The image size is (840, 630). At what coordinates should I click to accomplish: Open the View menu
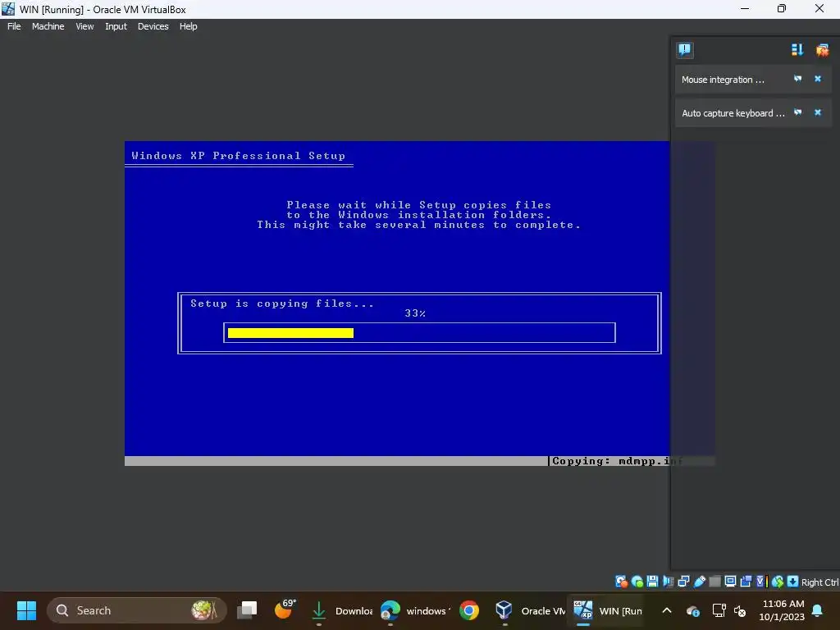[84, 26]
